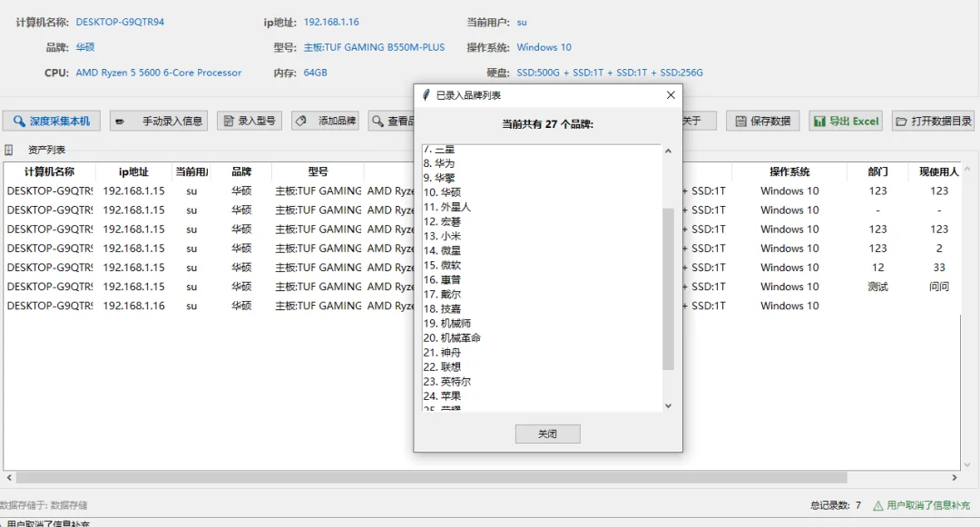The width and height of the screenshot is (980, 527).
Task: Select '24. 苹果' in brand list
Action: [x=442, y=395]
